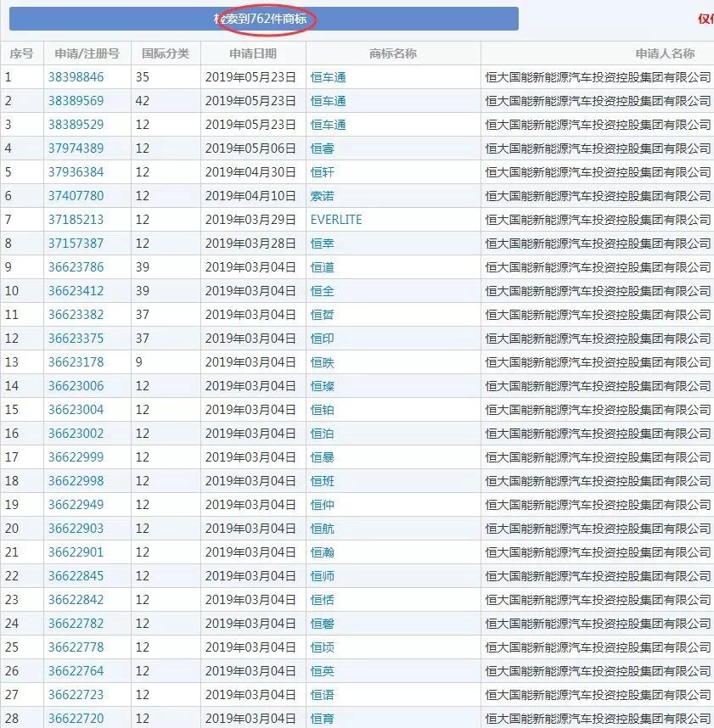
Task: Open the 恒睿 trademark link
Action: click(322, 148)
